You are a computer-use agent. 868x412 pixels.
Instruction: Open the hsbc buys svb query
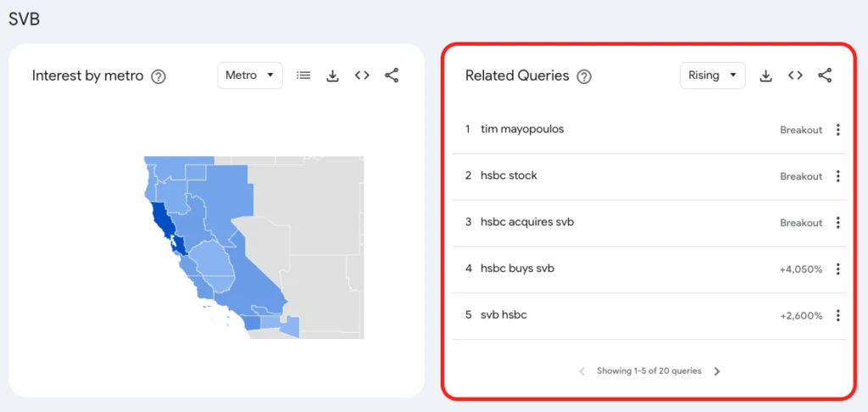[x=517, y=269]
